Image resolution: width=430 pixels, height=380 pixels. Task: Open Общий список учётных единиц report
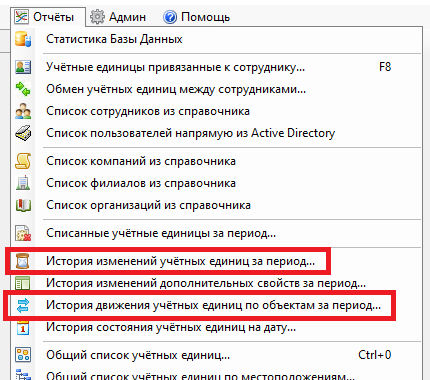217,355
